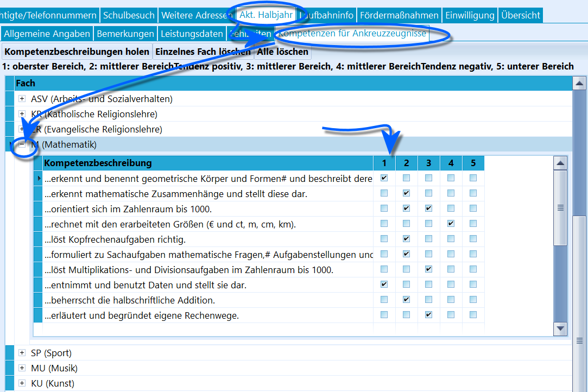Select the Kompetenzen für Ankreuzzeugnisse subtab
The image size is (588, 392).
[352, 33]
